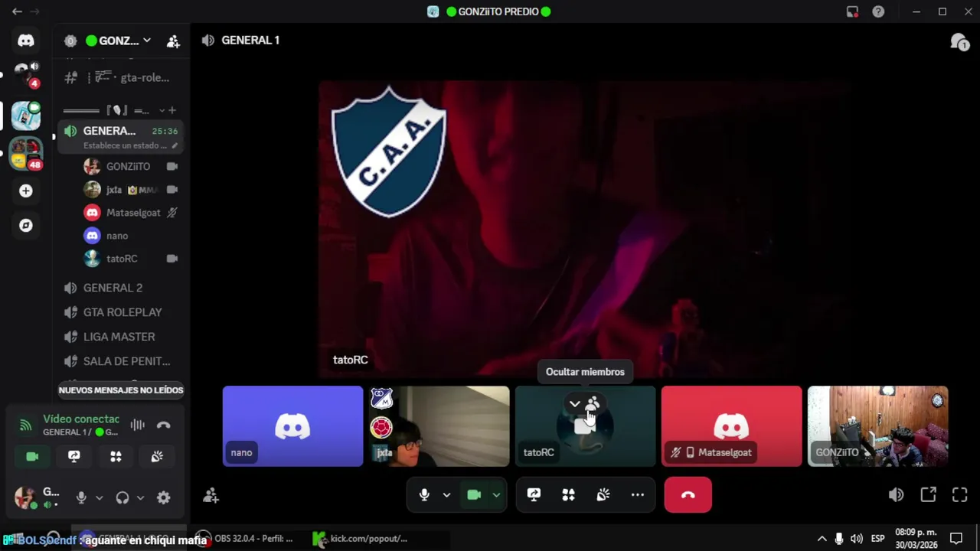Disconnect with the red hang-up button
The width and height of the screenshot is (980, 551).
click(688, 495)
